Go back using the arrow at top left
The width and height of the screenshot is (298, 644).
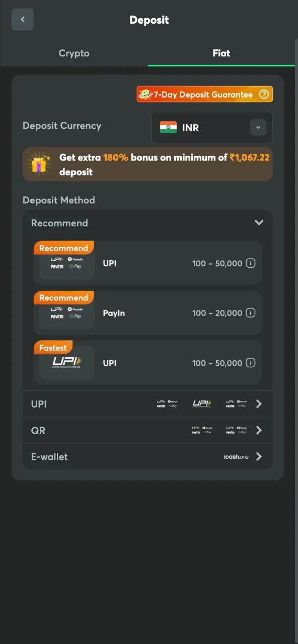(x=22, y=19)
